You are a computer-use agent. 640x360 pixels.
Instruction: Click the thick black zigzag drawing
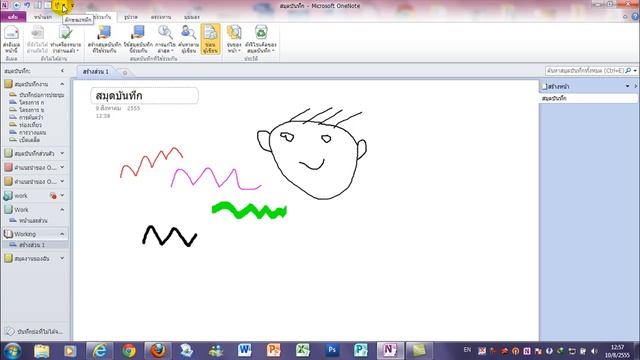pos(169,236)
